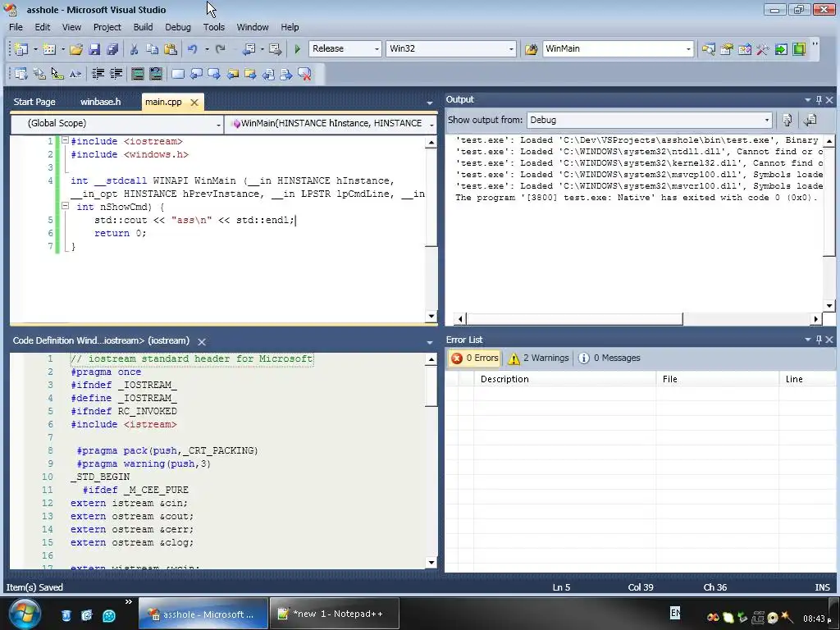Click the Decrease Line Indent icon
840x630 pixels.
coord(98,74)
